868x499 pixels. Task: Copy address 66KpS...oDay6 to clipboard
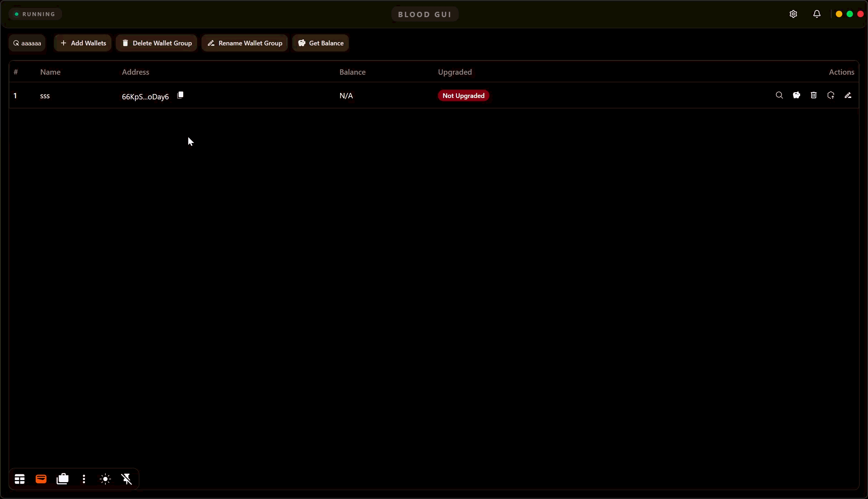coord(180,95)
